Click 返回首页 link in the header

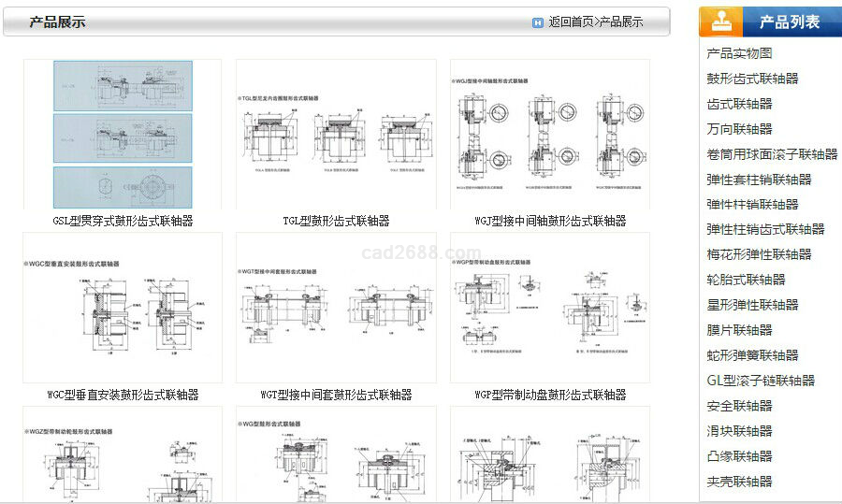pos(571,22)
